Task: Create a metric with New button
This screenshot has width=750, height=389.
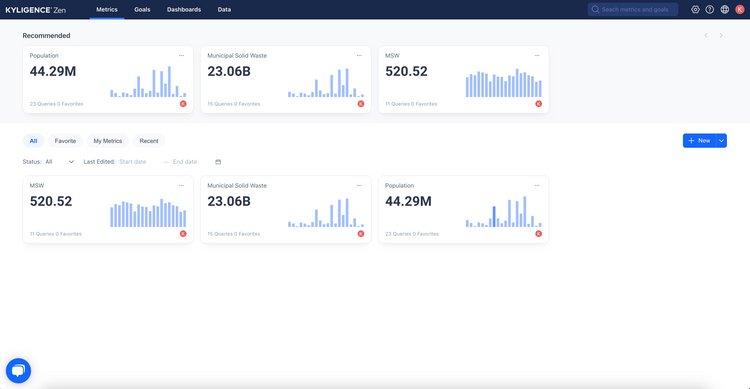Action: [x=699, y=141]
